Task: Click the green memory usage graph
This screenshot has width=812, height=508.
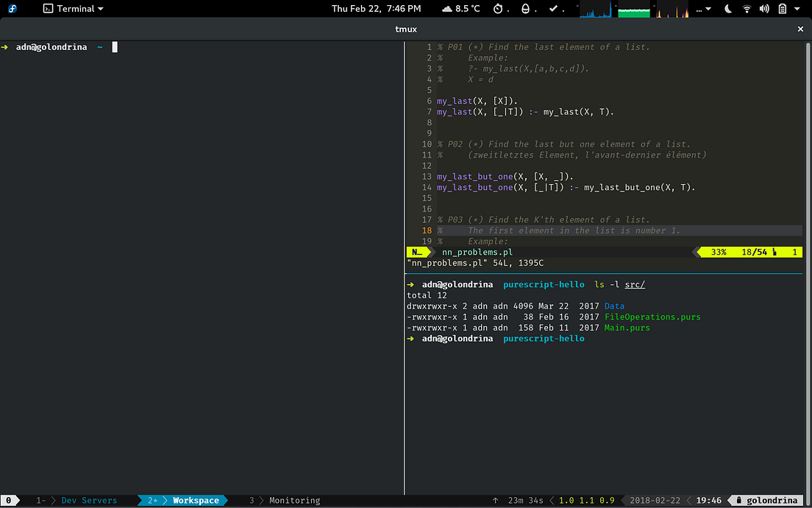Action: (x=634, y=10)
